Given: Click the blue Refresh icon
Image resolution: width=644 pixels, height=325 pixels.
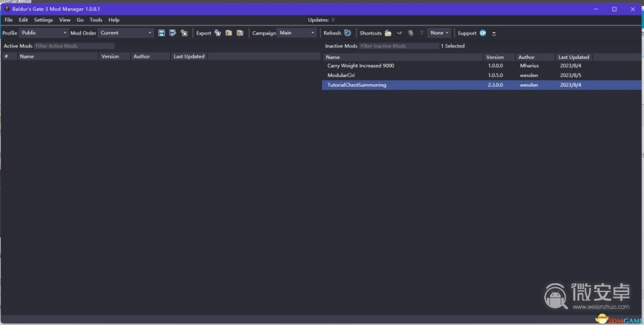Looking at the screenshot, I should pyautogui.click(x=347, y=33).
